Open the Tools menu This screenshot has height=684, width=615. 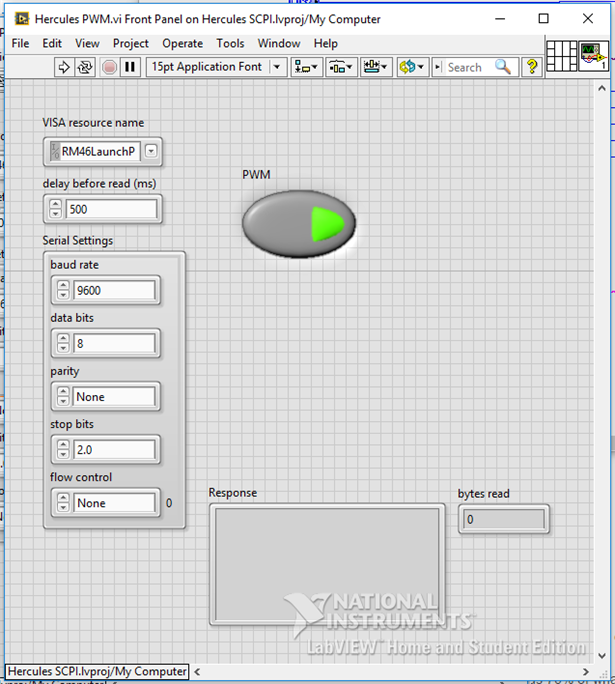230,43
